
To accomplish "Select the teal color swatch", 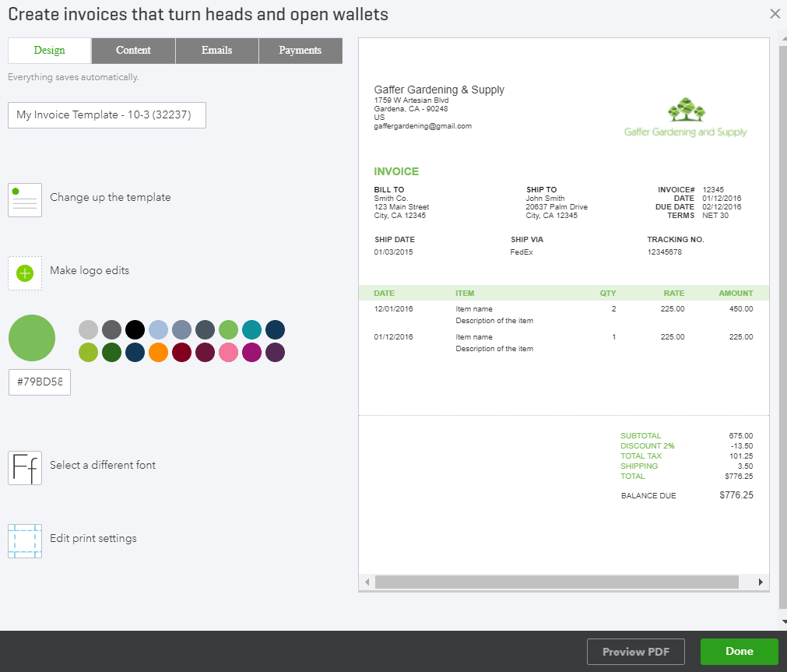I will pyautogui.click(x=251, y=329).
